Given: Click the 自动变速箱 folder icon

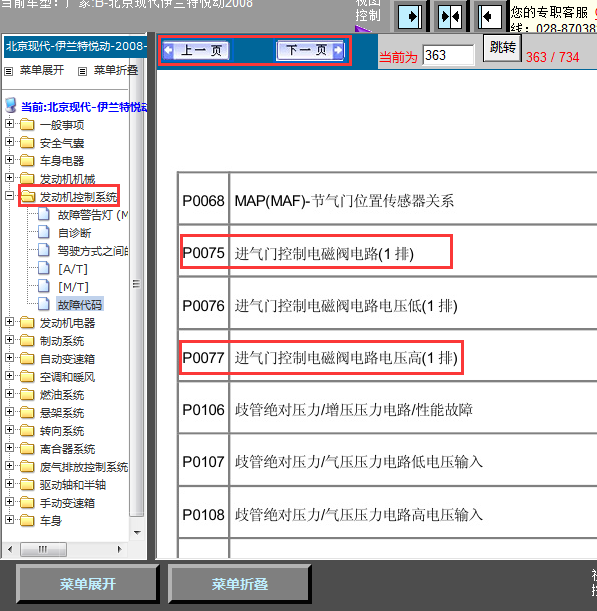Looking at the screenshot, I should (x=27, y=358).
